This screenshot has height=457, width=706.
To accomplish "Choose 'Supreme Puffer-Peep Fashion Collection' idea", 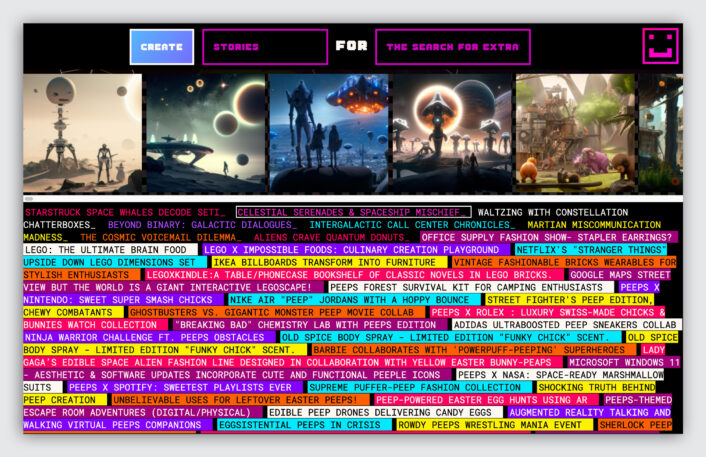I will click(x=415, y=387).
